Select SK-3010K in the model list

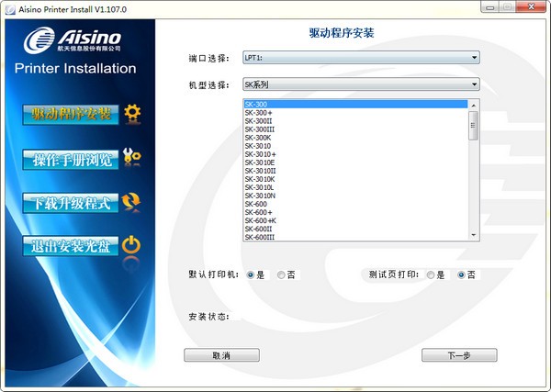[x=355, y=179]
